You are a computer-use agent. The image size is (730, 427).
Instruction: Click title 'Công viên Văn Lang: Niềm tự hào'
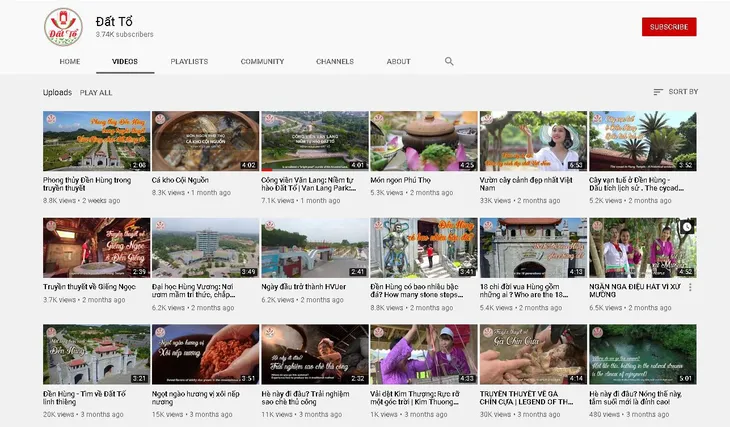[x=309, y=184]
